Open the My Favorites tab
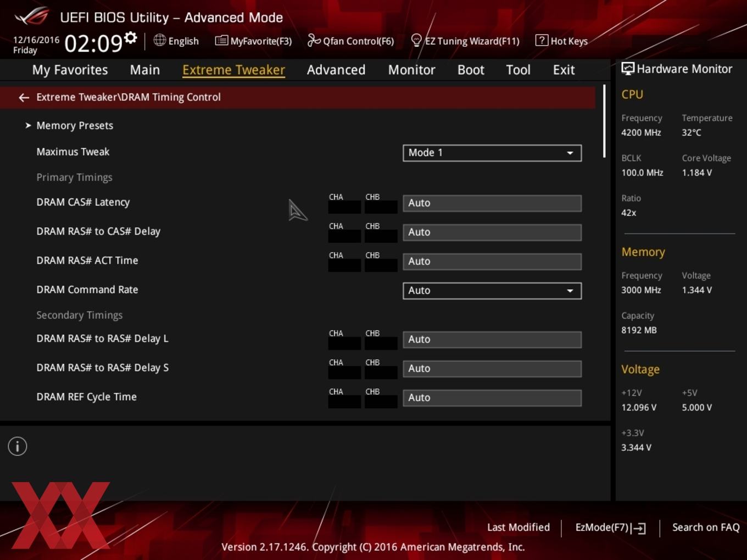 (x=70, y=70)
